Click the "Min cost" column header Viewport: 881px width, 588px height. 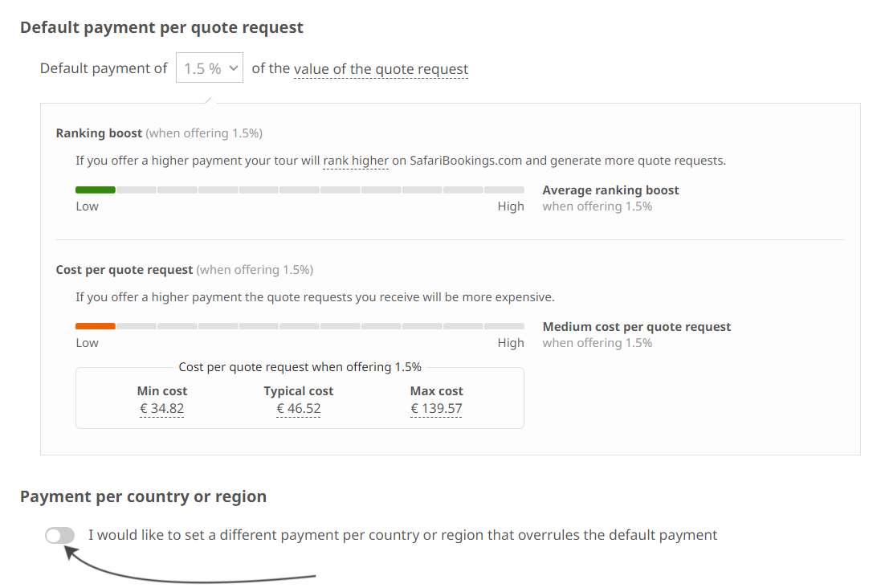pos(162,391)
